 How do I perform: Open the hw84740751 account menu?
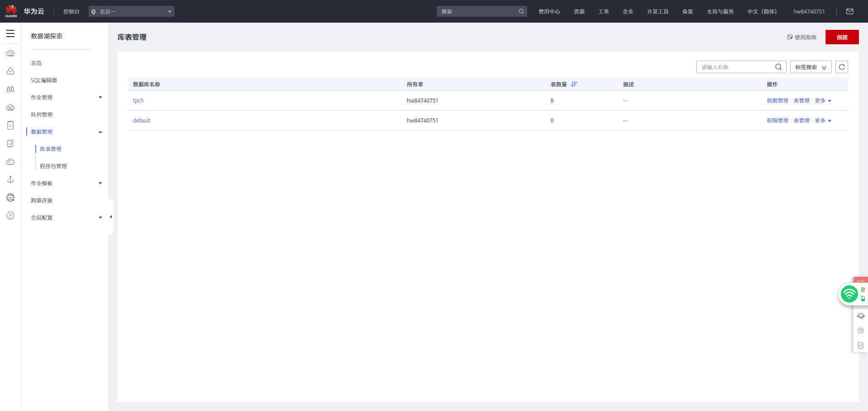point(809,11)
